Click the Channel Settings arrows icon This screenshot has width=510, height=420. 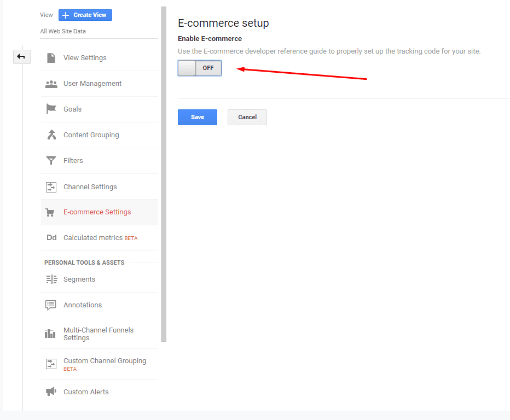tap(51, 187)
